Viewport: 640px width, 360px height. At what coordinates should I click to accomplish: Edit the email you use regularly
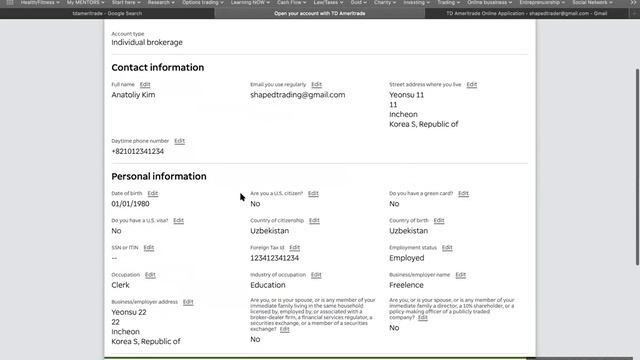316,84
